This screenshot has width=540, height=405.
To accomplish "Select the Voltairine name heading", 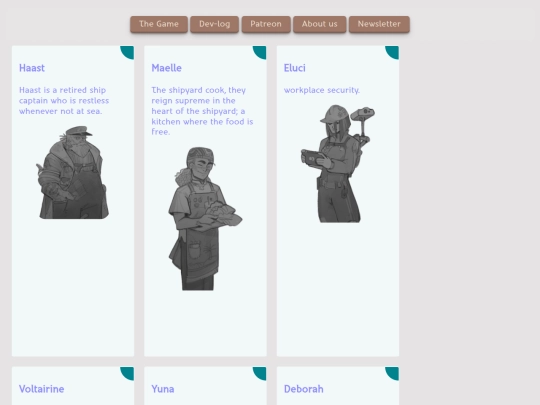I will (42, 389).
